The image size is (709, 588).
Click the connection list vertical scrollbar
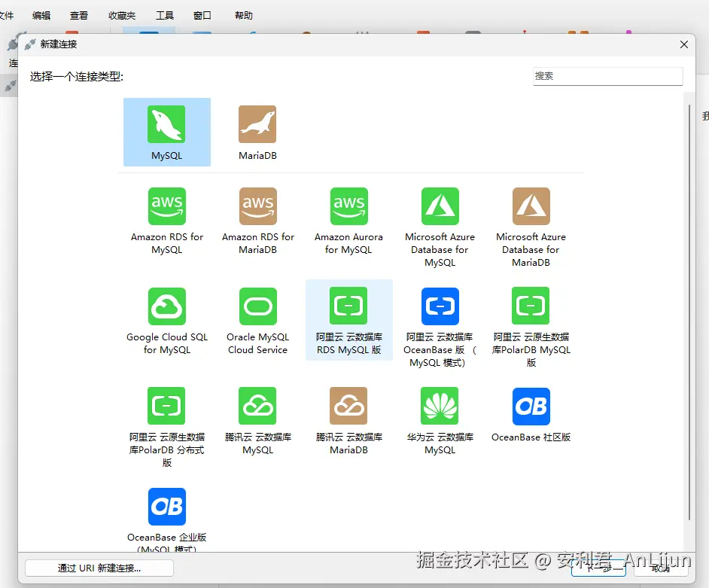[x=689, y=312]
